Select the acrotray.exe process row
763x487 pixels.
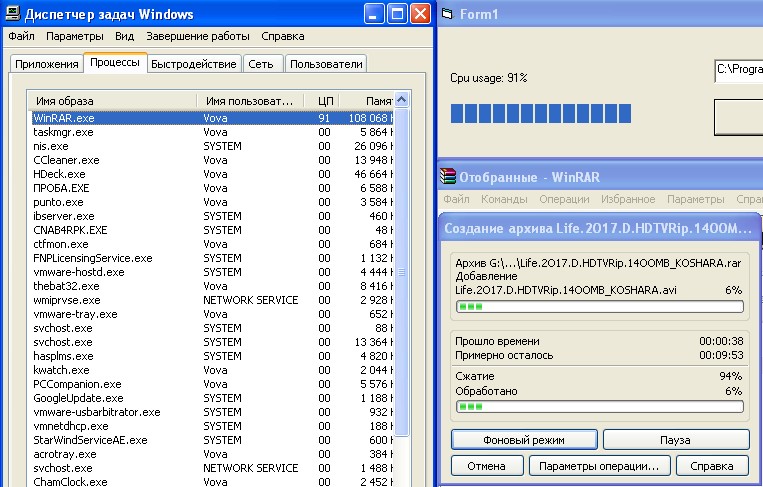pyautogui.click(x=212, y=454)
